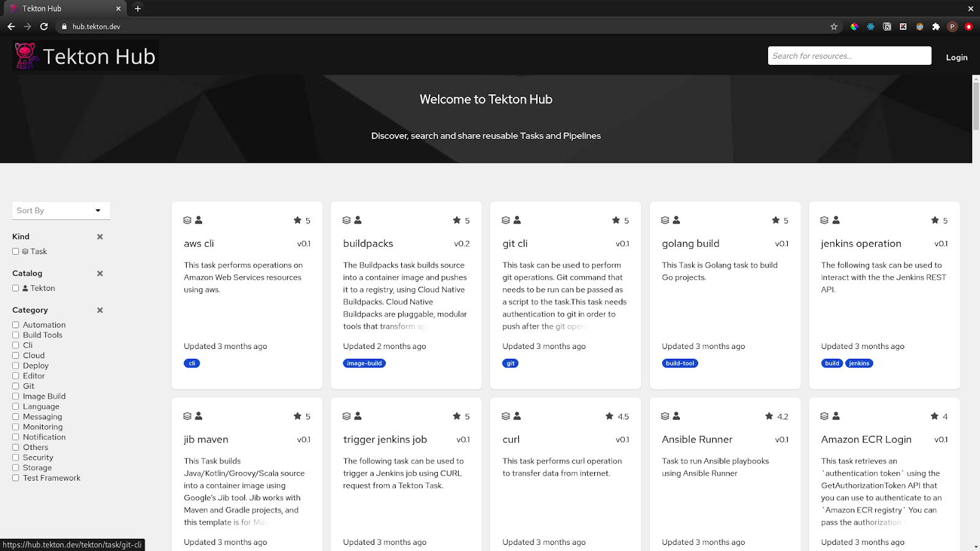Open the Sort By dropdown
The width and height of the screenshot is (980, 551).
pos(61,211)
